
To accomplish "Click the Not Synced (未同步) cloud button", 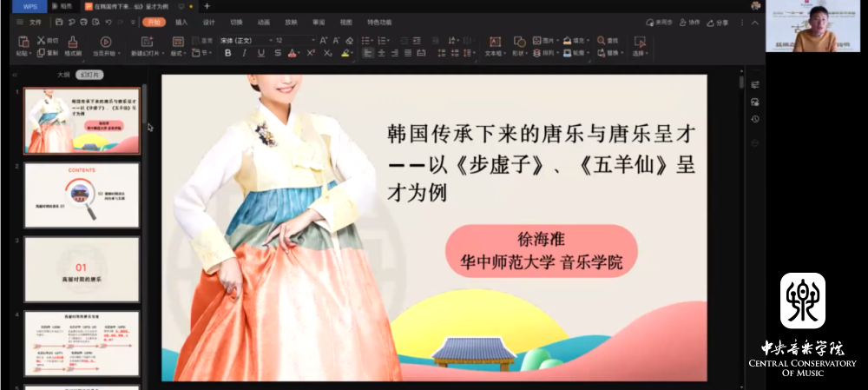I will coord(660,23).
